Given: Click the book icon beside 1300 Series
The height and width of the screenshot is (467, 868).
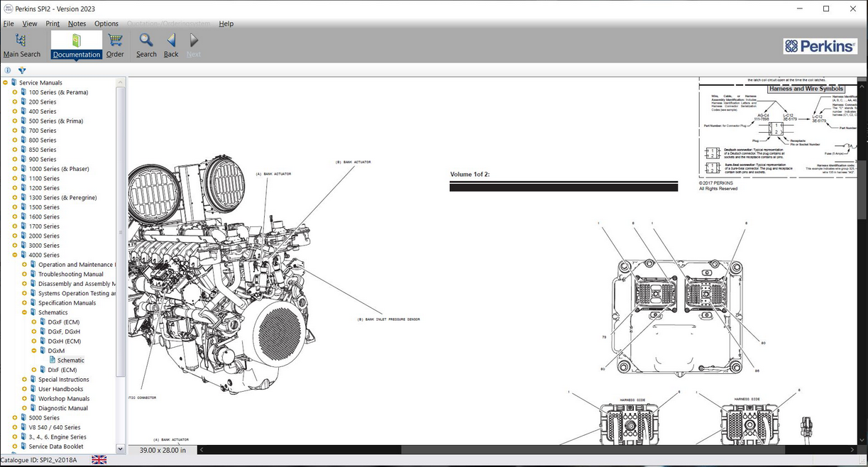Looking at the screenshot, I should pos(23,197).
